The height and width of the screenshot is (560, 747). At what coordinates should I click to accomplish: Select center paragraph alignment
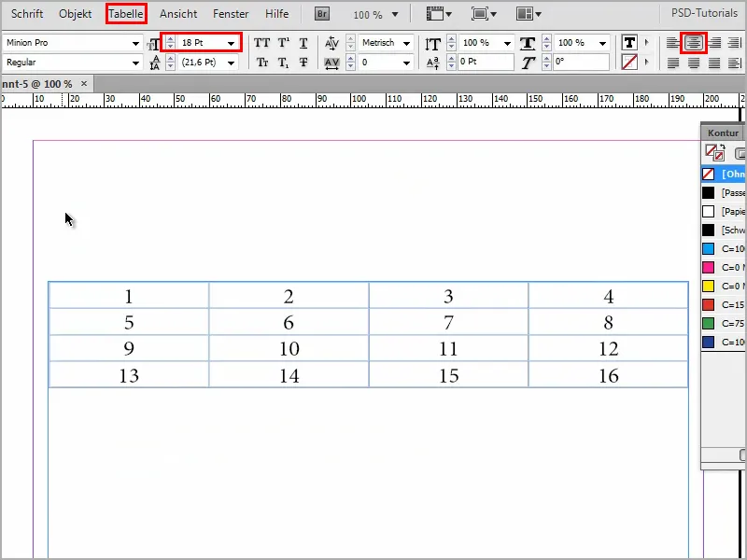pyautogui.click(x=694, y=42)
